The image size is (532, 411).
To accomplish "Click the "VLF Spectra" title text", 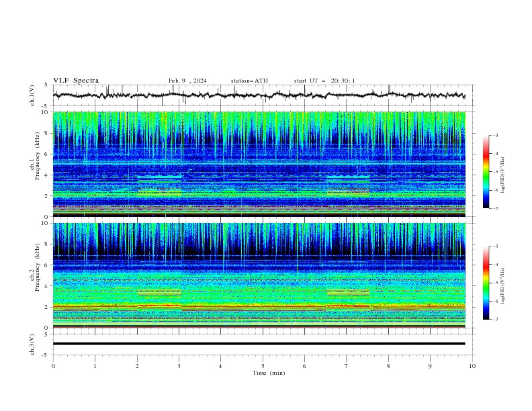I will click(x=76, y=81).
